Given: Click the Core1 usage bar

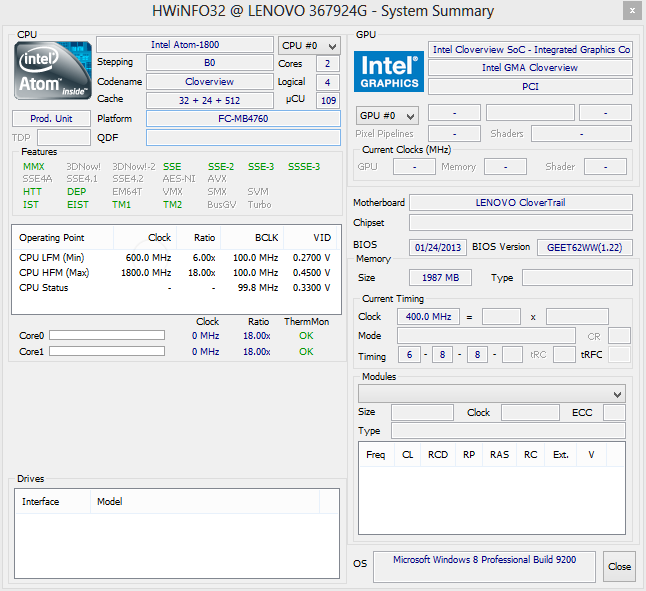Looking at the screenshot, I should (x=107, y=352).
